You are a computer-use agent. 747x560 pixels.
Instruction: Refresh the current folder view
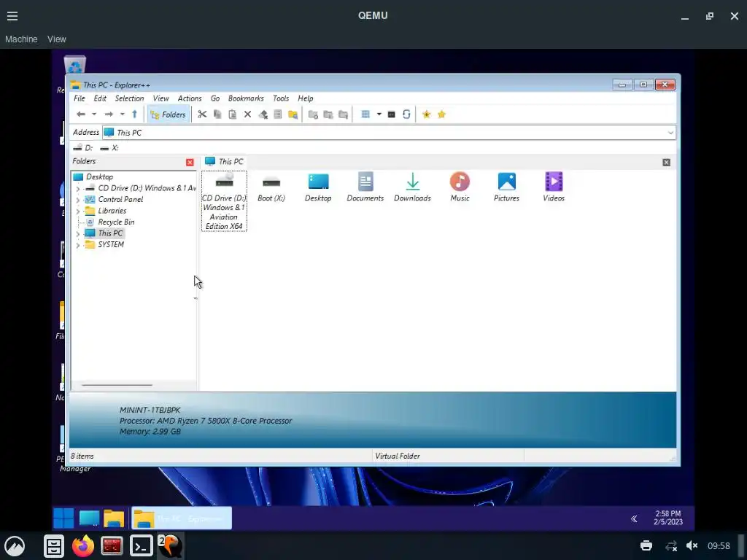click(406, 114)
